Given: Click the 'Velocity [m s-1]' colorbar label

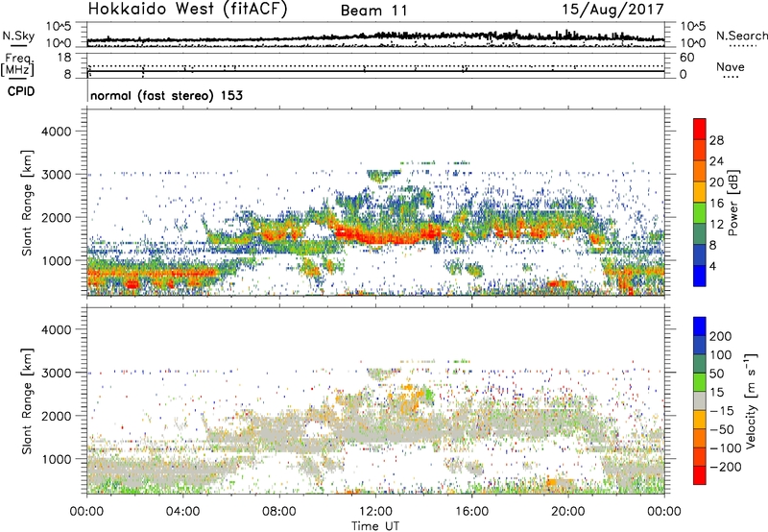Looking at the screenshot, I should tap(750, 401).
